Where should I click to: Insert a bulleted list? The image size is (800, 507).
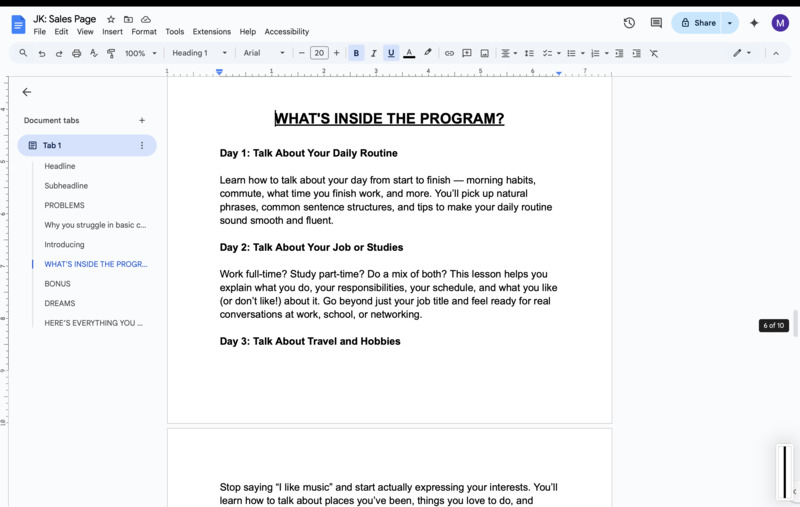[x=571, y=53]
